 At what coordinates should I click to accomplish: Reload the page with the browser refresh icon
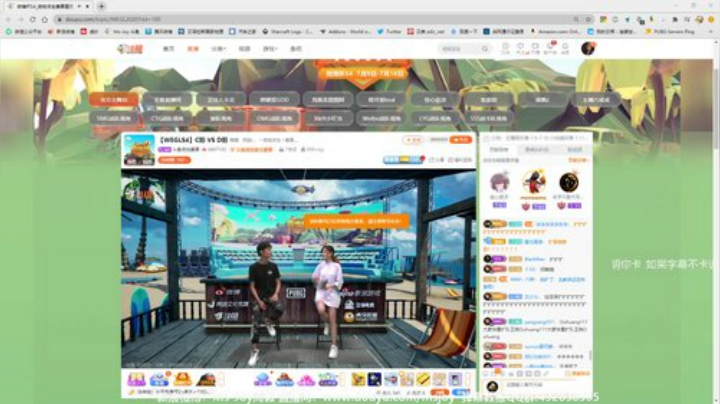pos(33,19)
